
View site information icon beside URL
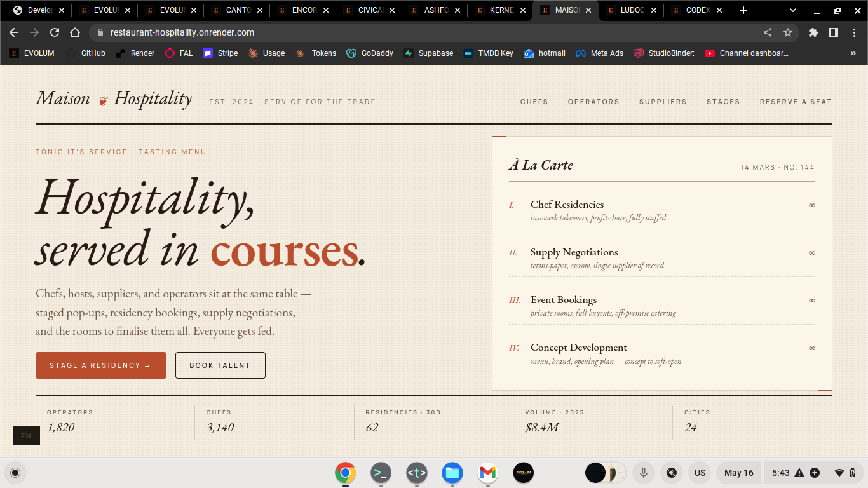(100, 32)
